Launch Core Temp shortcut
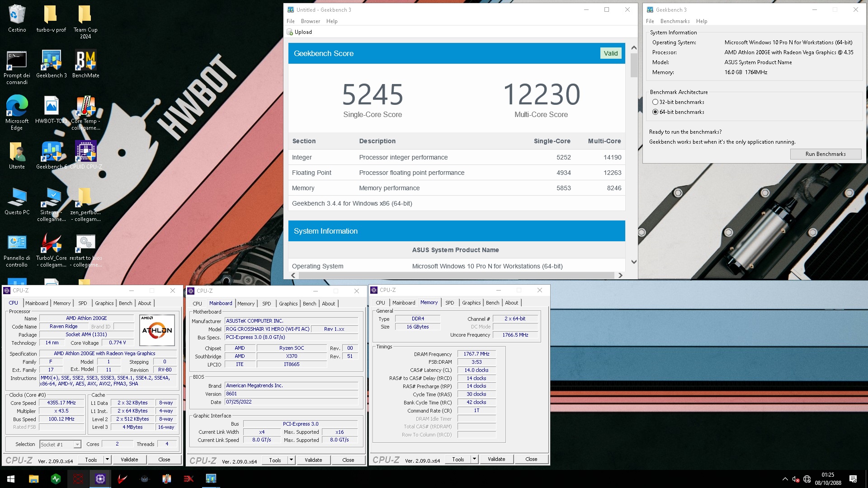Screen dimensions: 868x488 pyautogui.click(x=85, y=113)
